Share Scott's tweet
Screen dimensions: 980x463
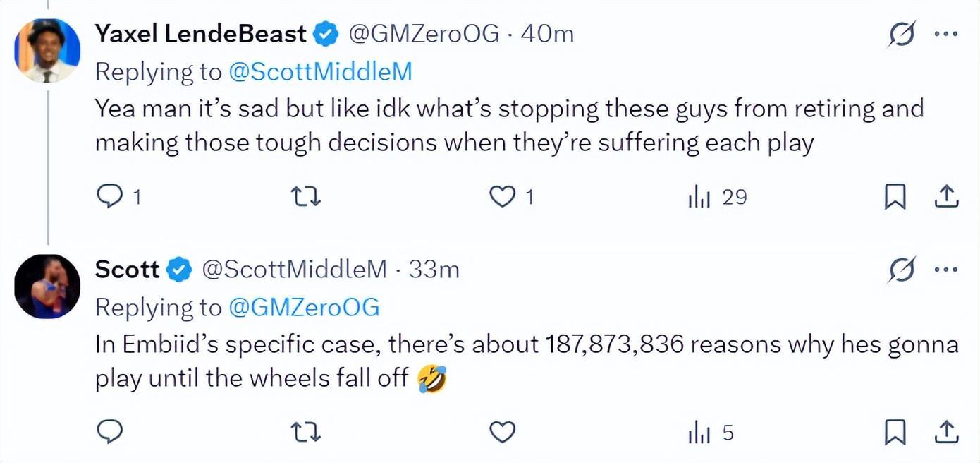pos(945,431)
